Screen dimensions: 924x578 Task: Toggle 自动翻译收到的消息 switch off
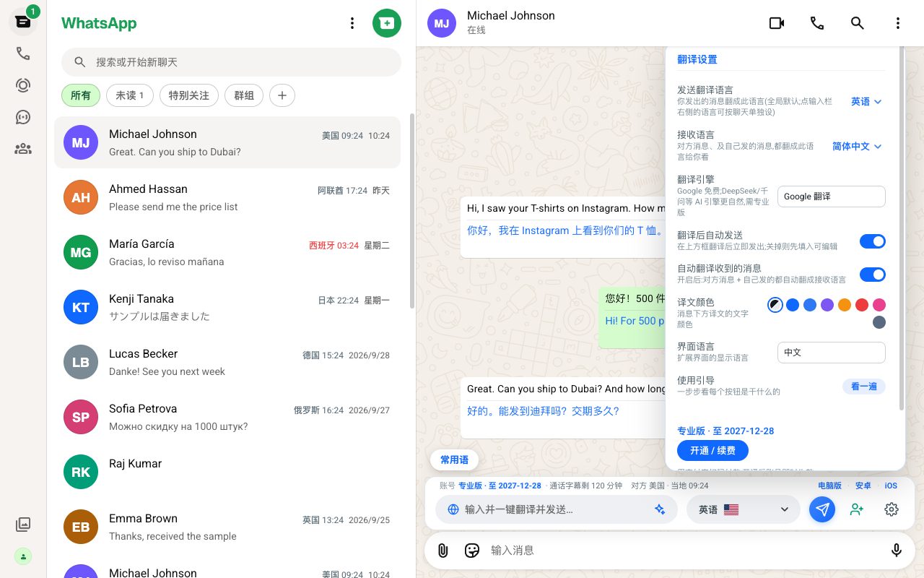[873, 275]
